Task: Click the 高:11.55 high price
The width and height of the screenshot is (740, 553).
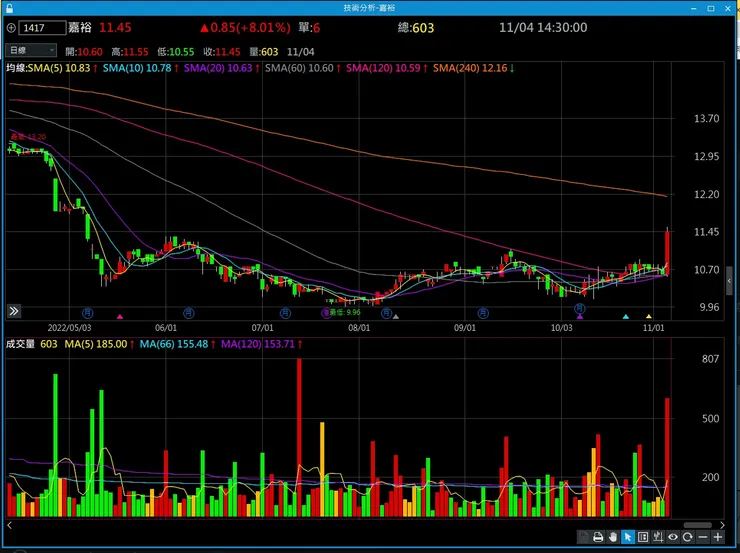Action: pos(130,52)
